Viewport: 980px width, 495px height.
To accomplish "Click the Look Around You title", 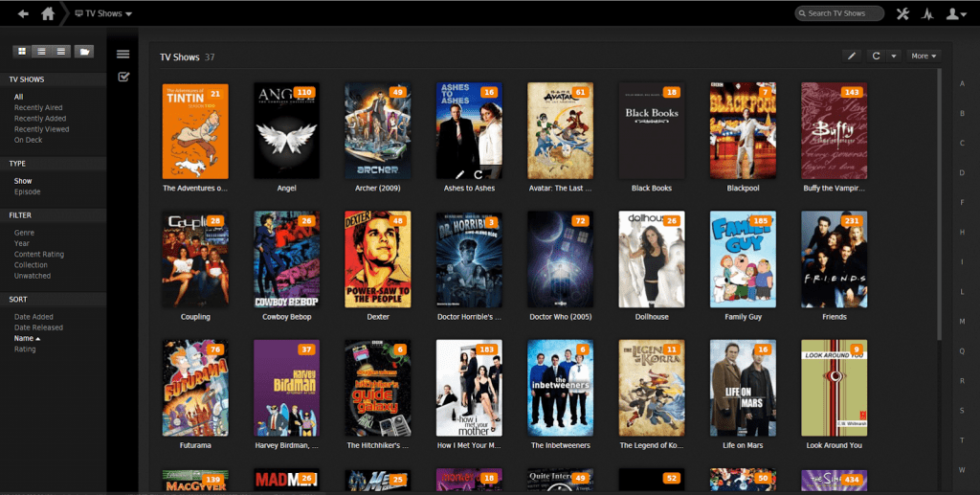I will (834, 445).
